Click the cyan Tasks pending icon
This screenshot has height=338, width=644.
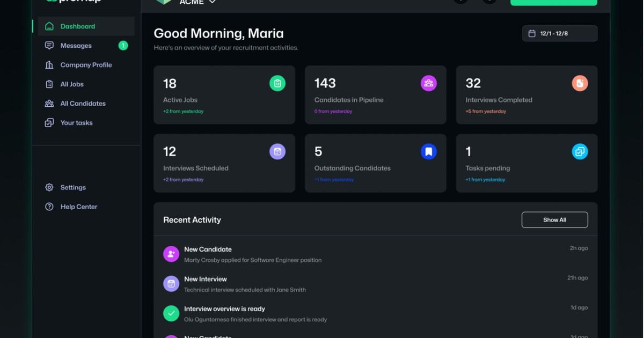580,151
